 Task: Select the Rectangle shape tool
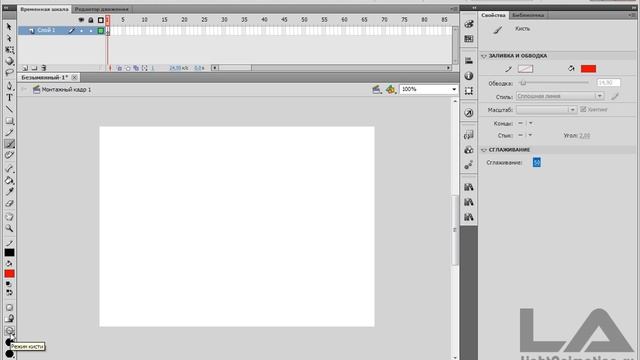point(9,121)
